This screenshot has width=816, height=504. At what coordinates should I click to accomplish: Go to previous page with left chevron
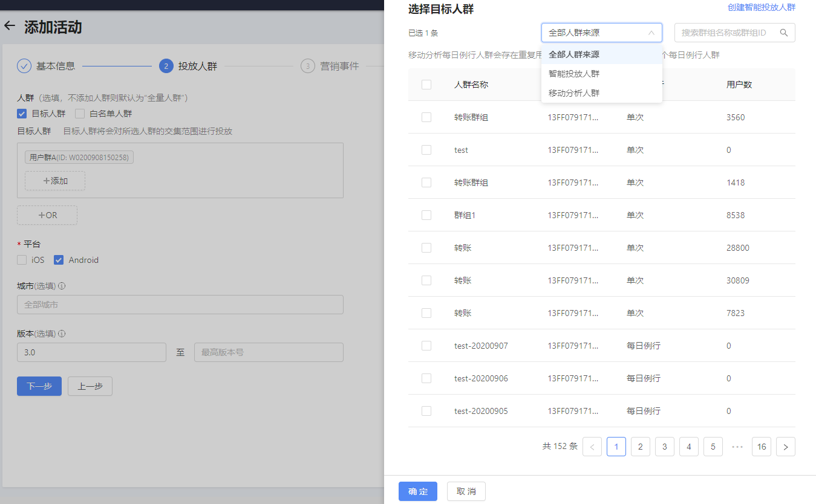coord(592,447)
